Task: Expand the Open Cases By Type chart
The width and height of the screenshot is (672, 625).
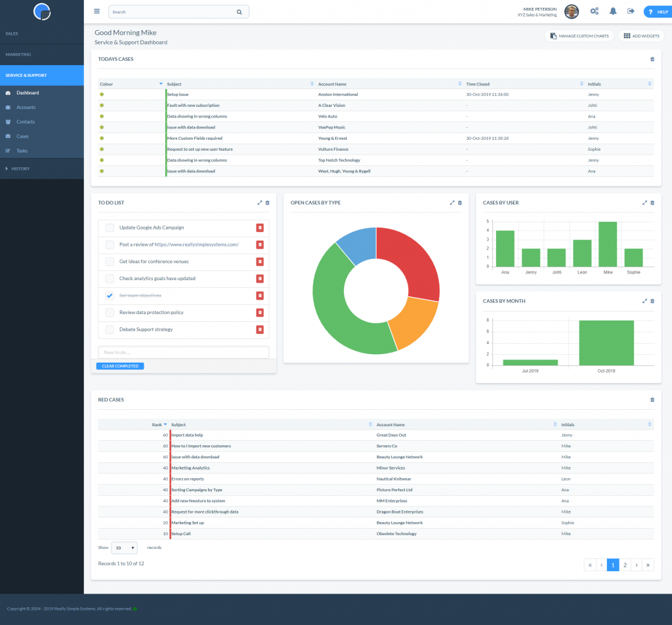Action: [451, 203]
